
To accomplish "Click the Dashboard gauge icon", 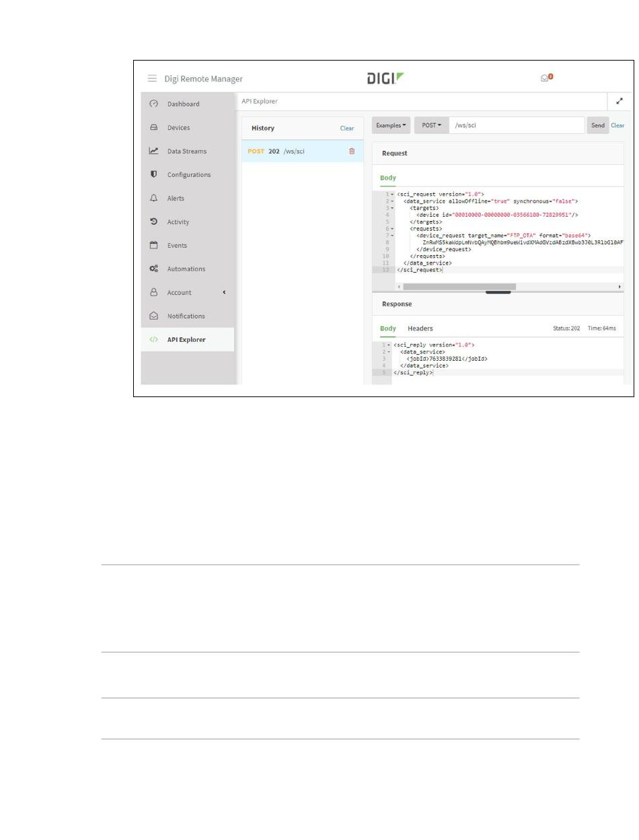I will (153, 104).
